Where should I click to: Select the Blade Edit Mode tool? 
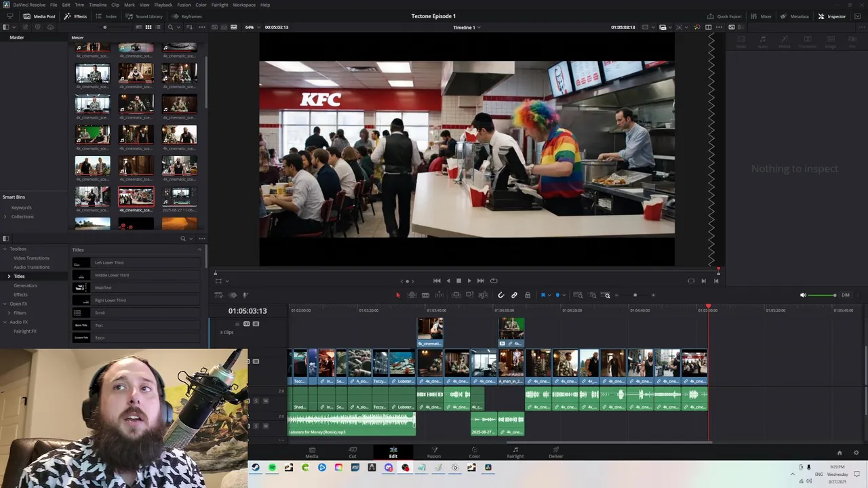point(425,295)
